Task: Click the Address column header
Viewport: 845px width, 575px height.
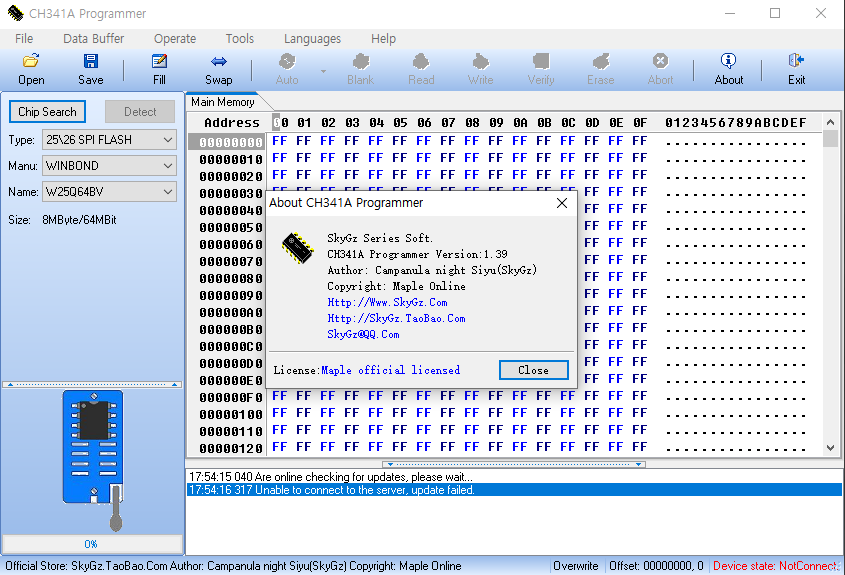Action: tap(232, 123)
